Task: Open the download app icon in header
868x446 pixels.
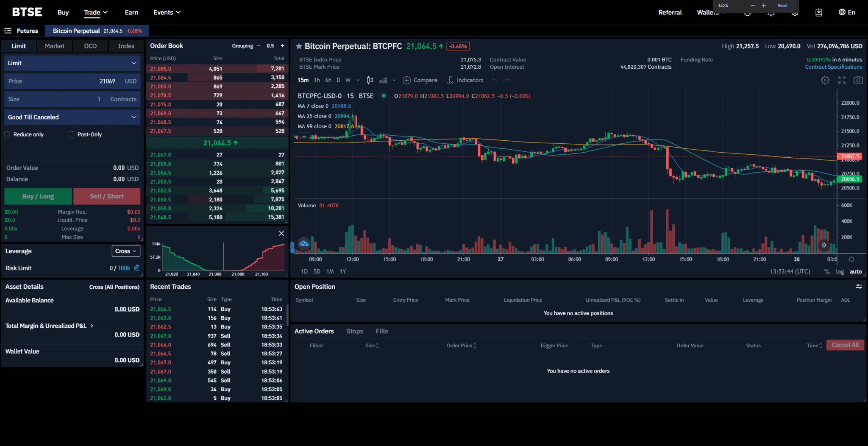Action: coord(819,12)
